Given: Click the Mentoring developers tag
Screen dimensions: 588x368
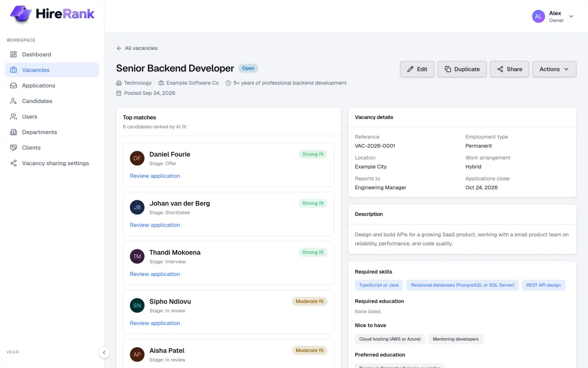Looking at the screenshot, I should coord(456,339).
